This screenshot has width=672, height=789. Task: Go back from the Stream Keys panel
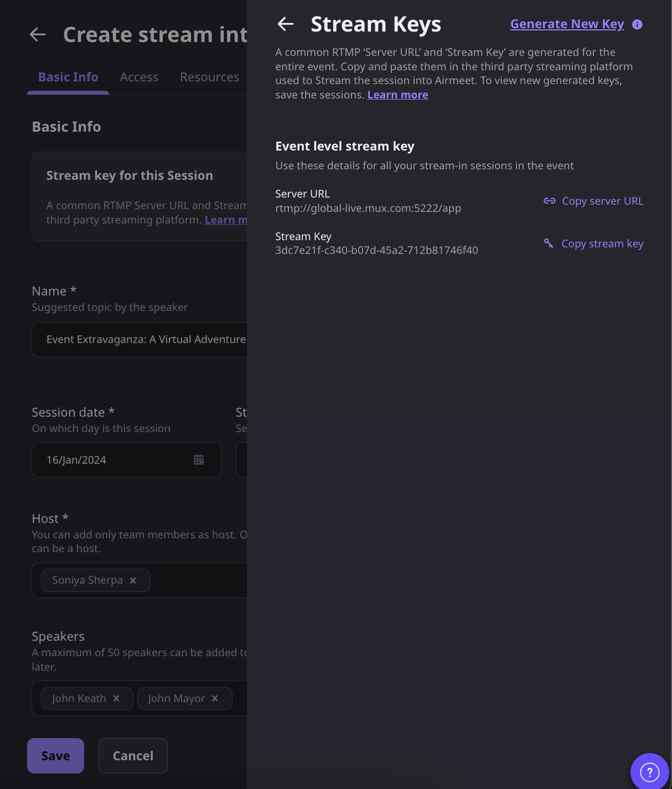click(x=286, y=24)
